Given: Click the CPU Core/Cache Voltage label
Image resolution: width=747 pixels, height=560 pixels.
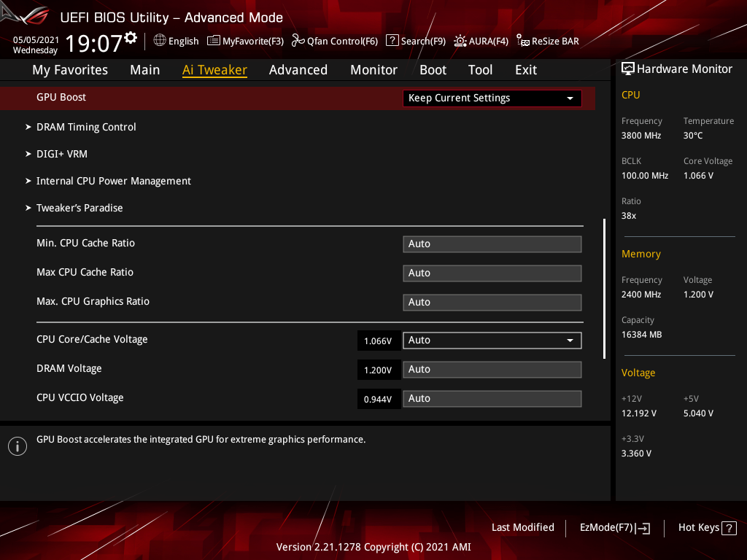Looking at the screenshot, I should pyautogui.click(x=92, y=340).
